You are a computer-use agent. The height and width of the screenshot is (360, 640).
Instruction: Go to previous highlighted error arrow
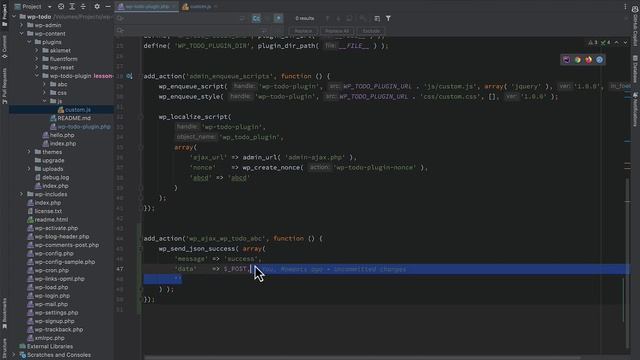617,42
